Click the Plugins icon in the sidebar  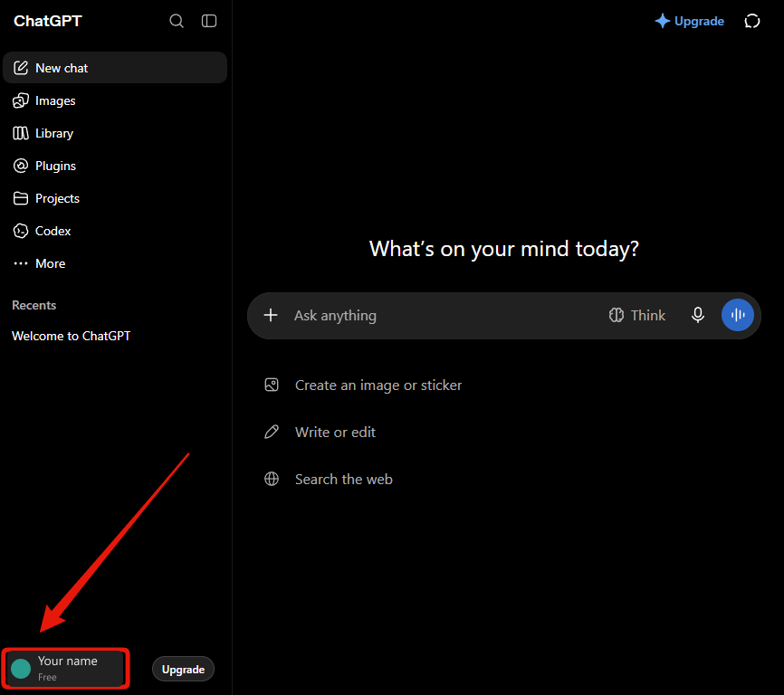coord(21,166)
